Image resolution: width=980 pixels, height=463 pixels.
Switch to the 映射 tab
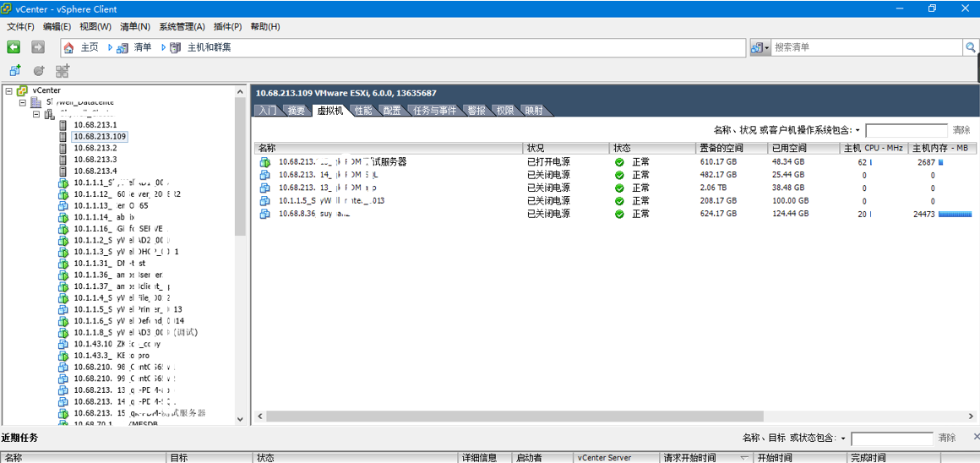534,111
